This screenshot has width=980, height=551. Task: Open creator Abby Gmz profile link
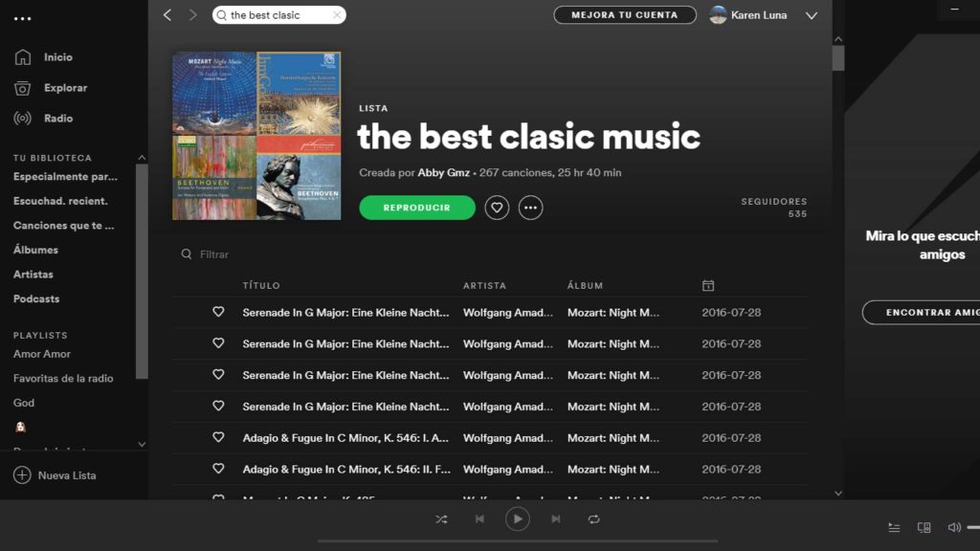point(444,172)
